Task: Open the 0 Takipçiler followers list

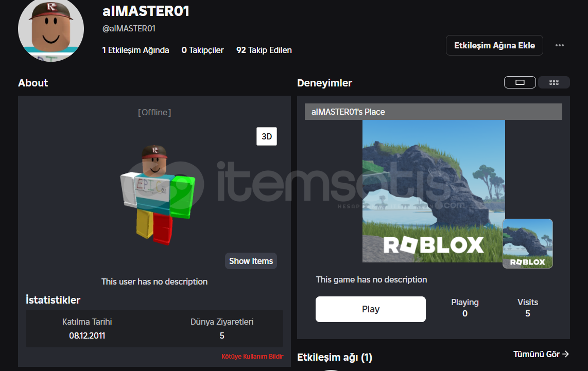Action: 202,50
